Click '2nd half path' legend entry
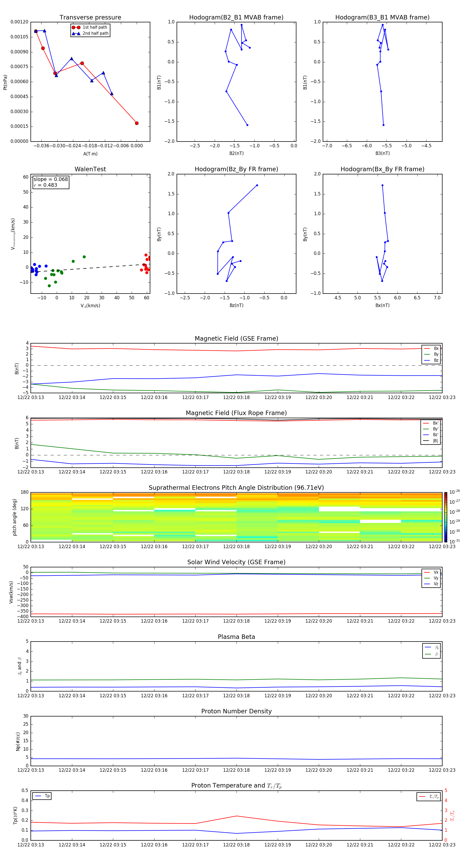 (90, 33)
